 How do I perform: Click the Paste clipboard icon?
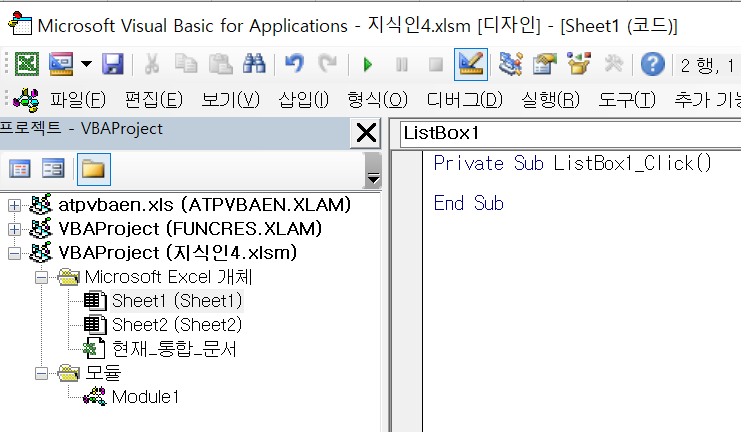point(220,64)
